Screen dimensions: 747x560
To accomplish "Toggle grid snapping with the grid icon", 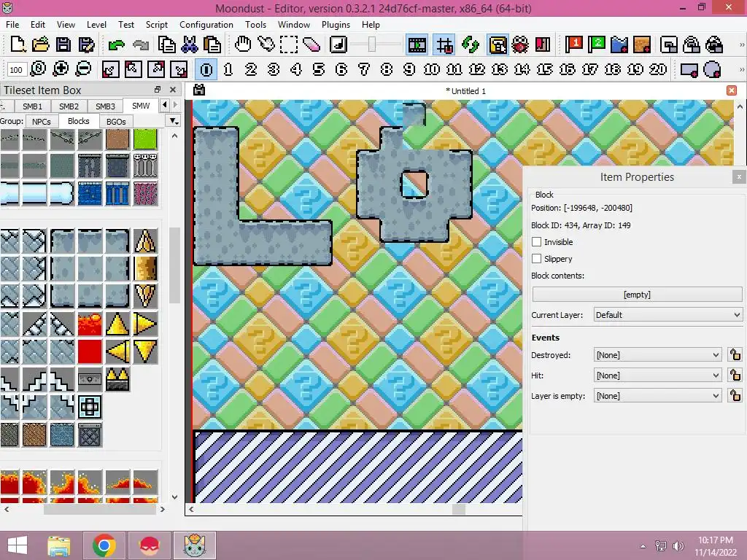I will (x=444, y=44).
